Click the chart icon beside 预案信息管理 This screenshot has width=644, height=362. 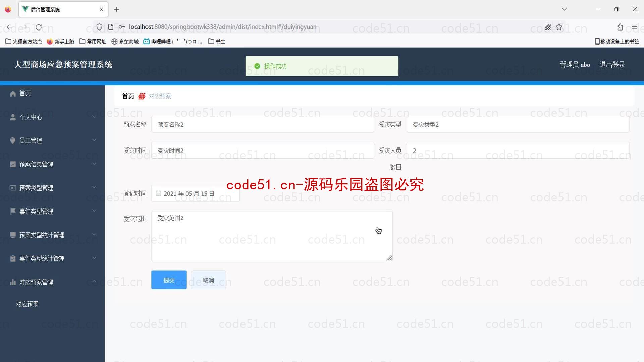[13, 164]
